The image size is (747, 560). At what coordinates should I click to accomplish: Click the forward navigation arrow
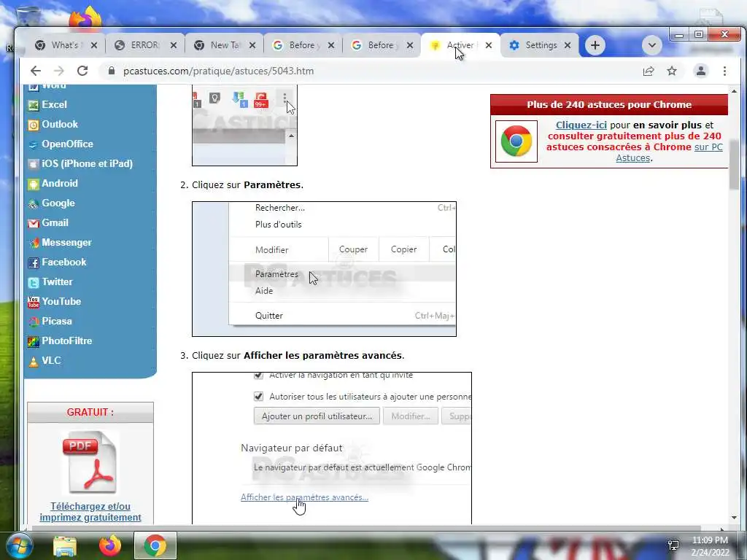pyautogui.click(x=58, y=71)
